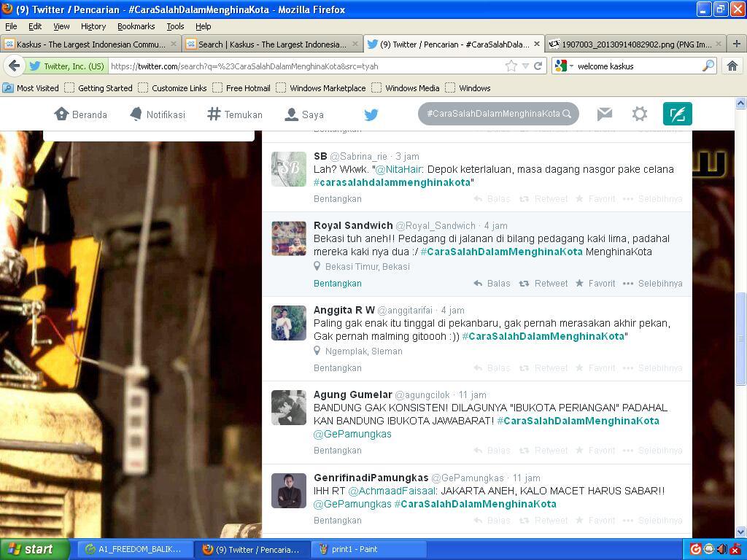Click the page vertical scrollbar thumb

(x=740, y=338)
